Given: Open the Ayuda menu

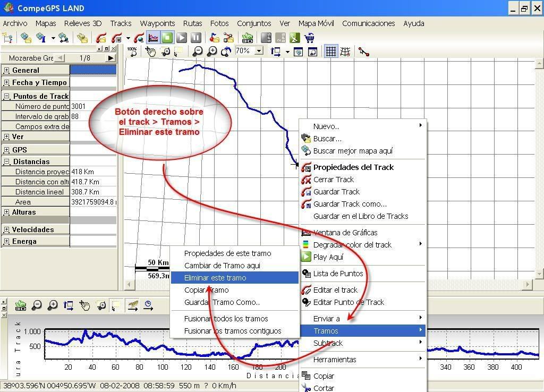Looking at the screenshot, I should tap(413, 23).
